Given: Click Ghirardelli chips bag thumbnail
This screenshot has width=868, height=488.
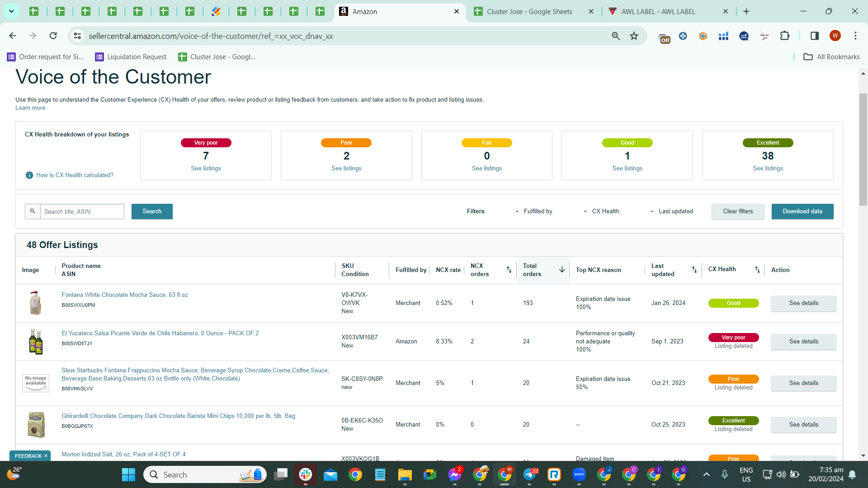Looking at the screenshot, I should tap(36, 425).
